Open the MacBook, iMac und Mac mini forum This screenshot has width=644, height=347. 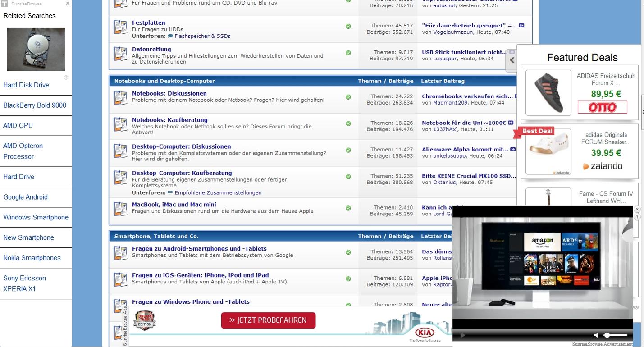[174, 205]
